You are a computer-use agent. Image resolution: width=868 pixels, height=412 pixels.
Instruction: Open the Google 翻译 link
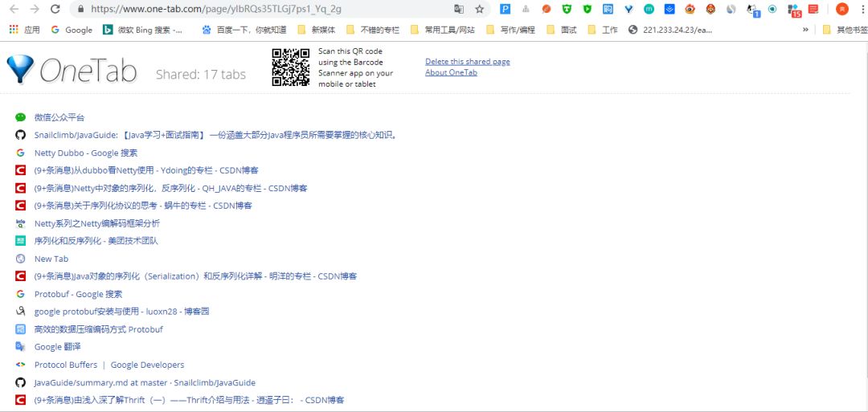coord(58,347)
